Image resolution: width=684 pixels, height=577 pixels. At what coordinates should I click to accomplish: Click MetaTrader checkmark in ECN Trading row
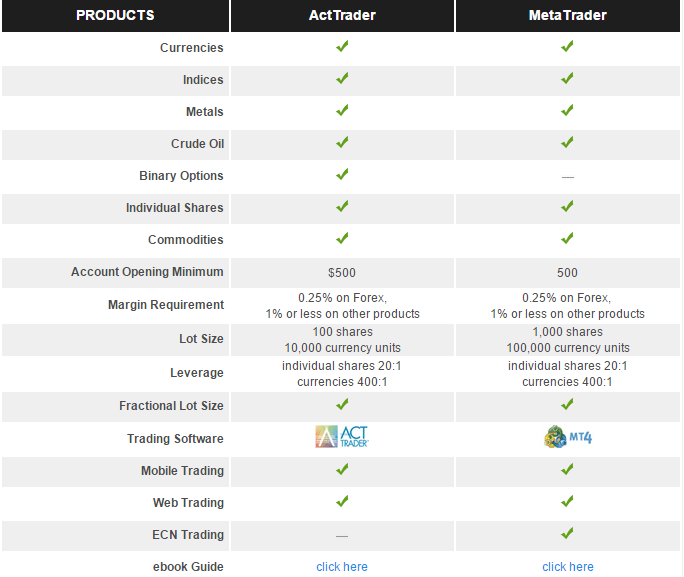click(567, 533)
